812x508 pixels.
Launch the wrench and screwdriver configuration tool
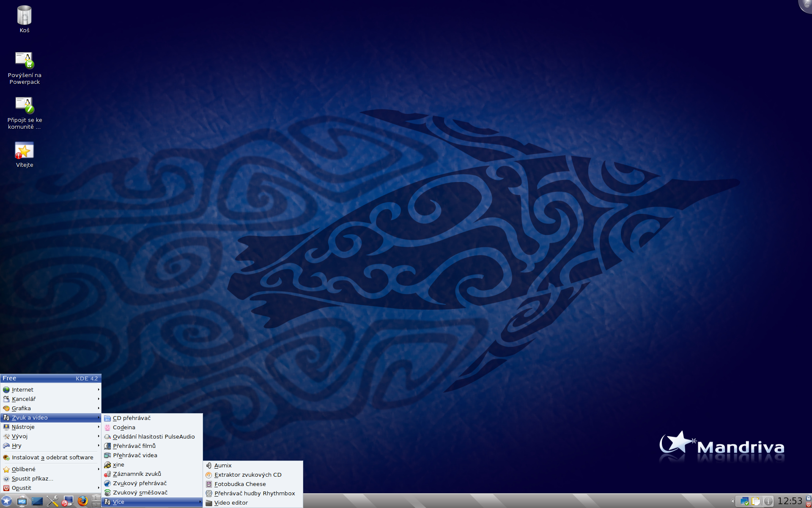[52, 501]
